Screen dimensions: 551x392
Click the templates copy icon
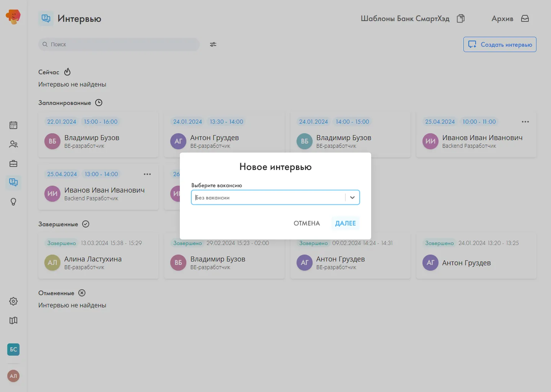pyautogui.click(x=461, y=18)
